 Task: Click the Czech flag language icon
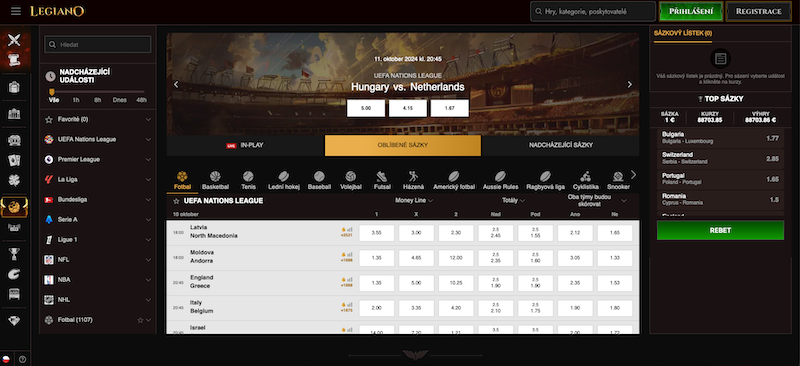click(x=6, y=359)
